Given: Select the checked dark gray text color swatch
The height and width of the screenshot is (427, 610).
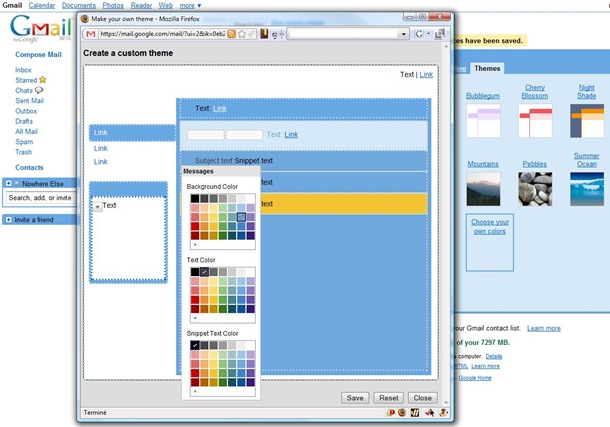Looking at the screenshot, I should tap(204, 272).
